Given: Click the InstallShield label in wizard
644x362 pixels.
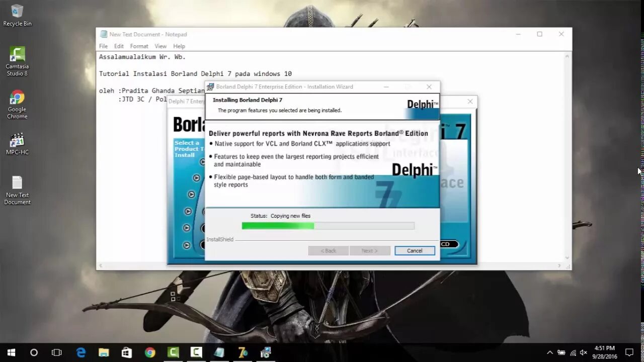Looking at the screenshot, I should (x=220, y=239).
